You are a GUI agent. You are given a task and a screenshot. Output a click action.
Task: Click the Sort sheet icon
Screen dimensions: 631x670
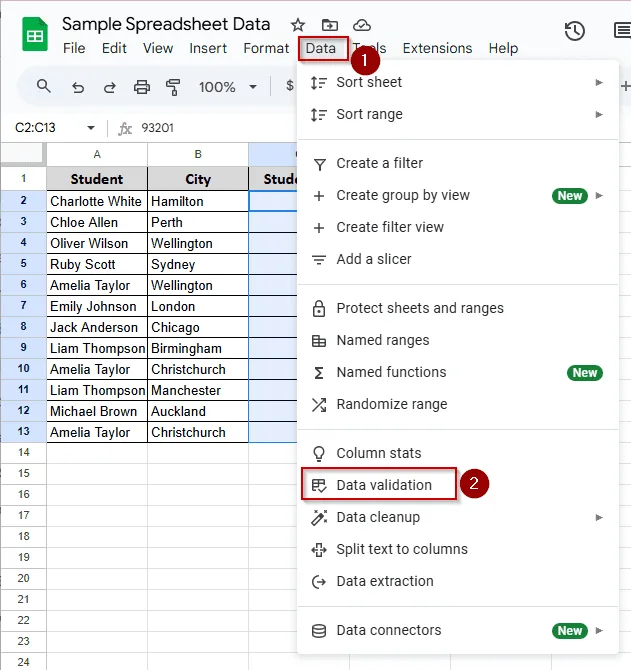[319, 82]
